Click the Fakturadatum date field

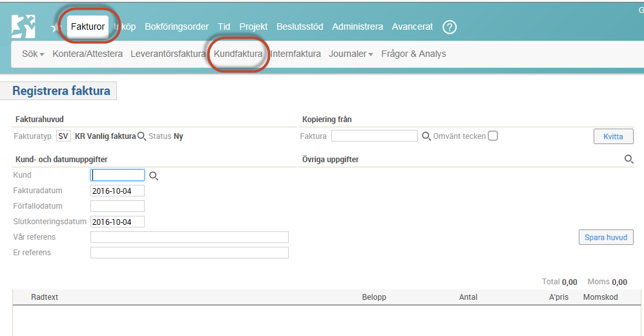118,191
